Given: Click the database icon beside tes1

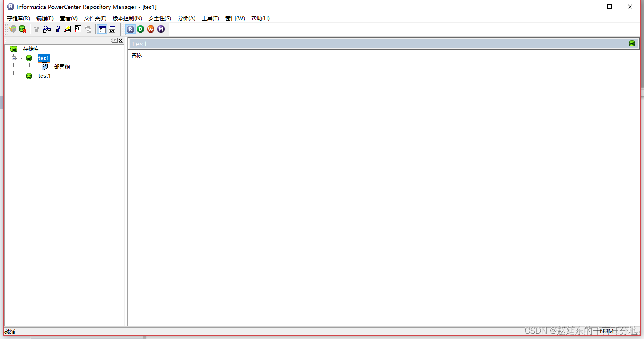Looking at the screenshot, I should click(29, 58).
